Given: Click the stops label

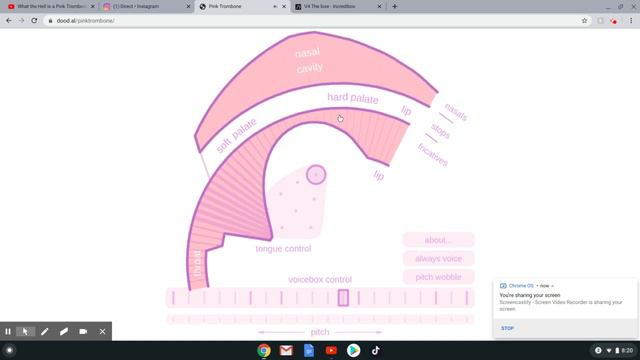Looking at the screenshot, I should click(440, 131).
